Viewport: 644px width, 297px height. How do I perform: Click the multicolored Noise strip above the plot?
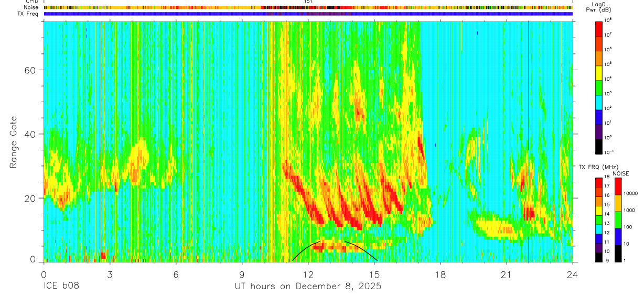(308, 7)
